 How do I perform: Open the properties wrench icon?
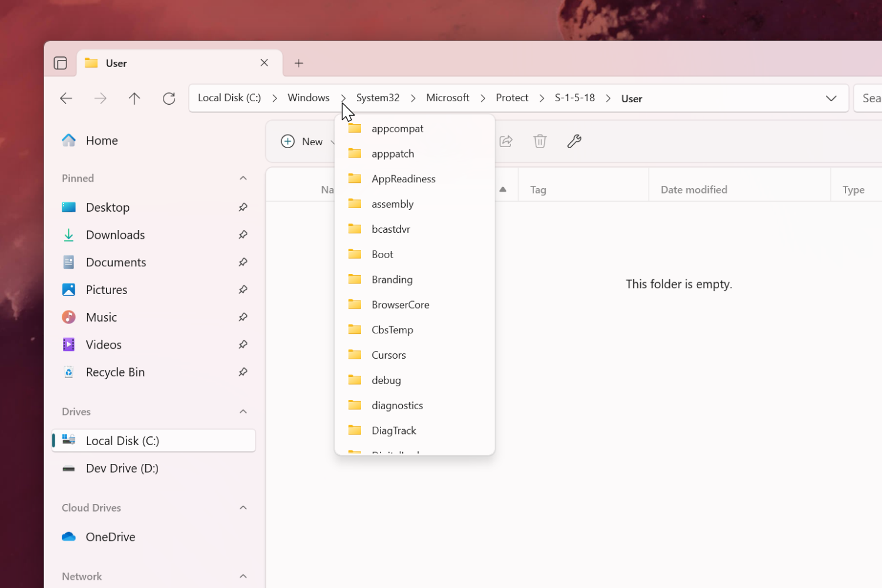click(574, 141)
